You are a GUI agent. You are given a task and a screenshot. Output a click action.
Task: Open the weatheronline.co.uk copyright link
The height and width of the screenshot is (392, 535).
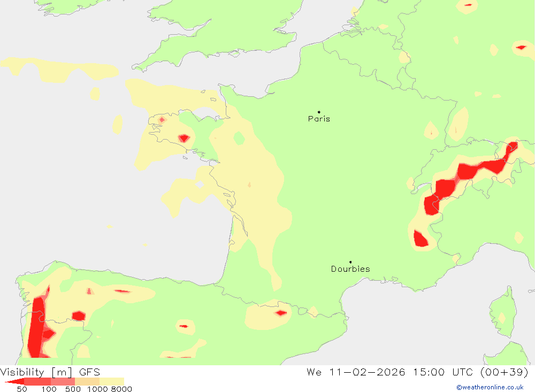490,387
